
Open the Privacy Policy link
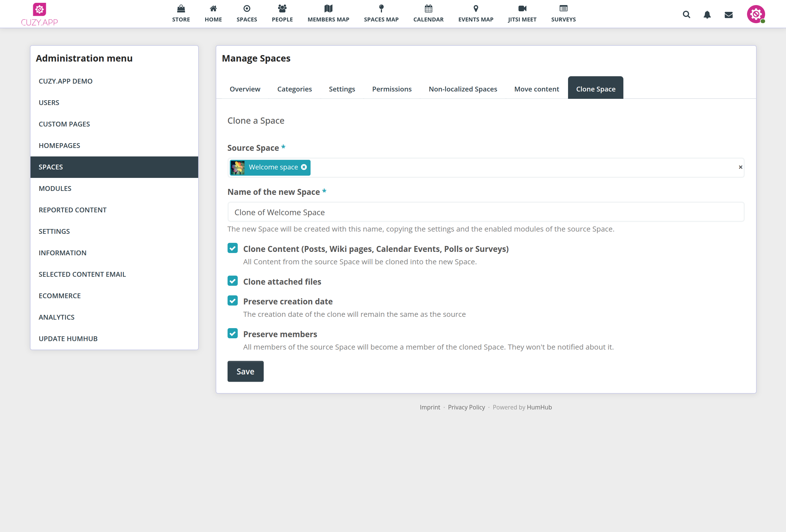466,407
